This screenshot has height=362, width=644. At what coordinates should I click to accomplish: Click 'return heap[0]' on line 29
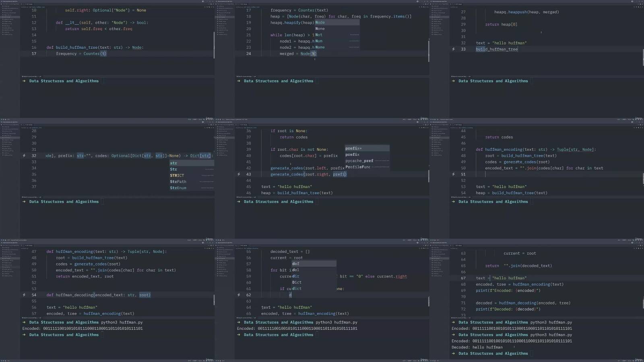pyautogui.click(x=501, y=25)
